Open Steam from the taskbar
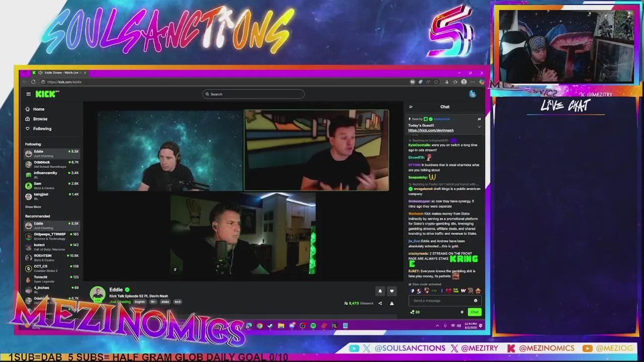 coord(270,326)
